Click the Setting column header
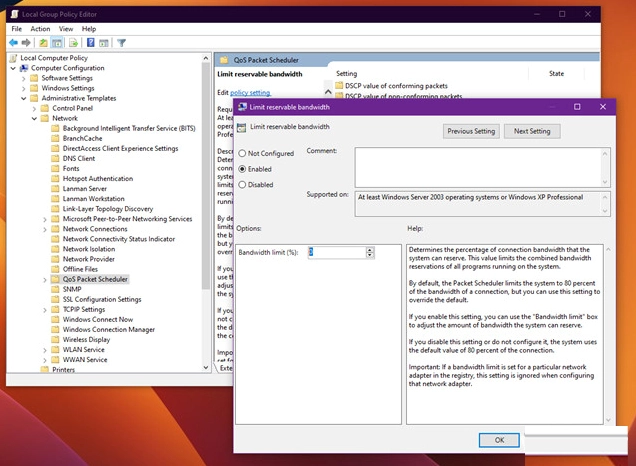Image resolution: width=636 pixels, height=466 pixels. [346, 73]
